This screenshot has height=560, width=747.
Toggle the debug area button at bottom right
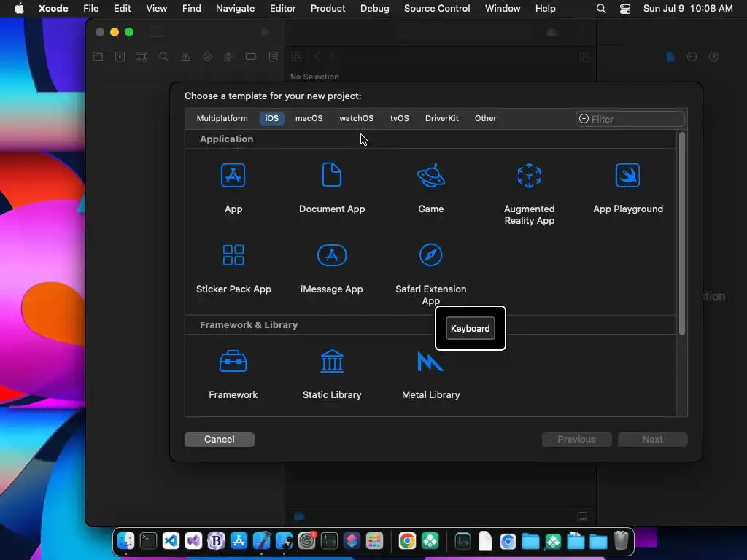click(x=582, y=517)
